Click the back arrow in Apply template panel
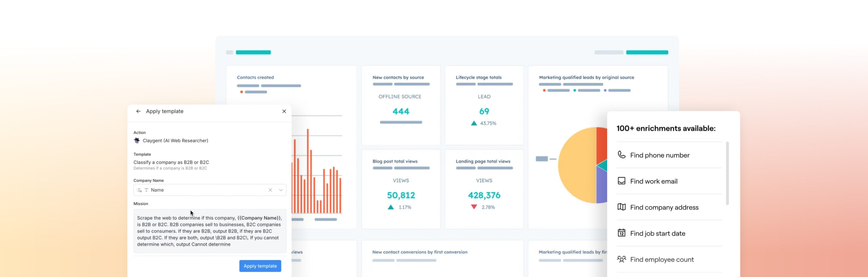868x277 pixels. (138, 111)
